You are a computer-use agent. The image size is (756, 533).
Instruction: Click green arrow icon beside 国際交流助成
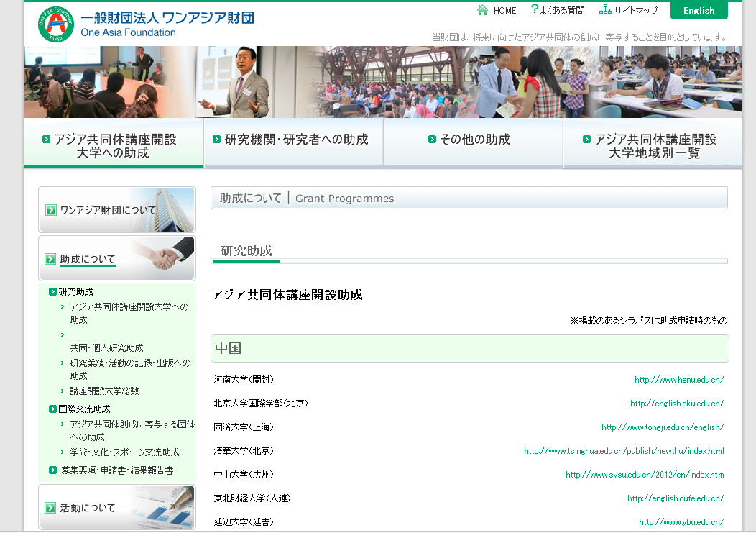(52, 409)
